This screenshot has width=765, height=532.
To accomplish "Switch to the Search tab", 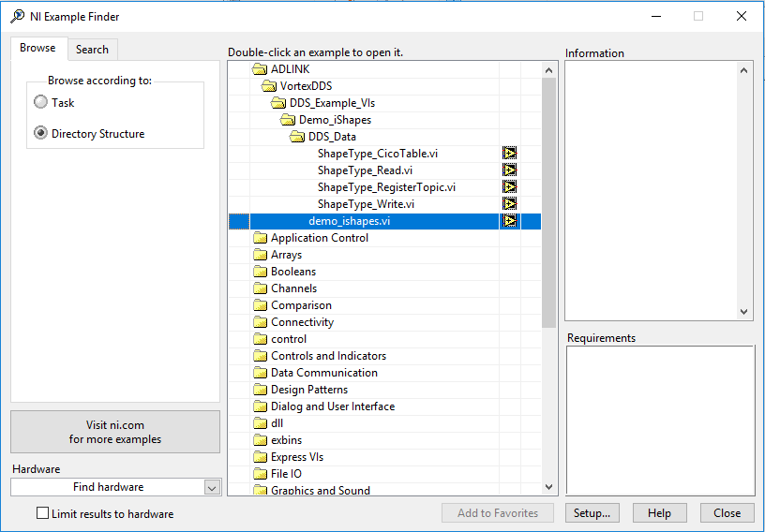I will pos(92,50).
